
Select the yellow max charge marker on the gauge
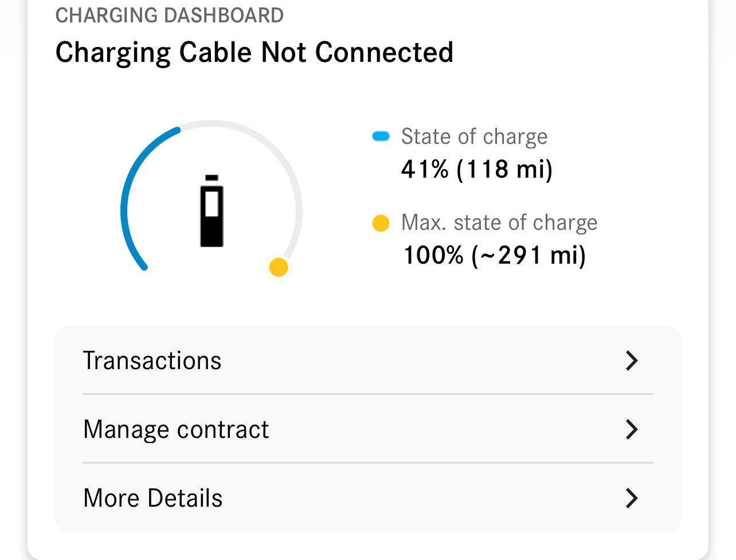[x=279, y=267]
